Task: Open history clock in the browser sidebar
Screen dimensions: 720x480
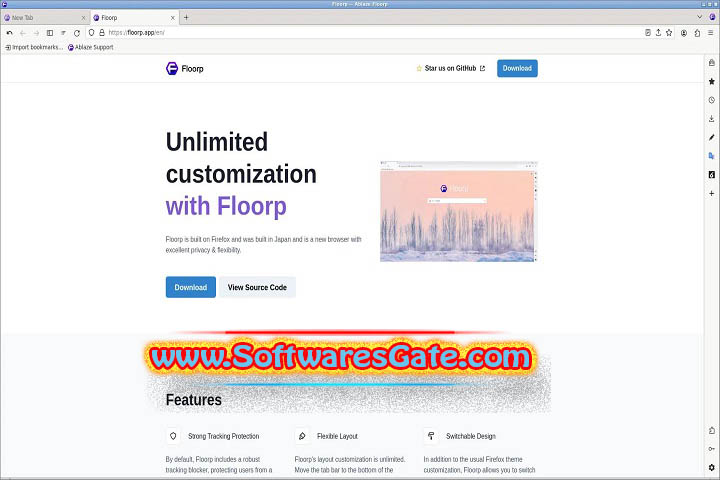Action: [x=712, y=100]
